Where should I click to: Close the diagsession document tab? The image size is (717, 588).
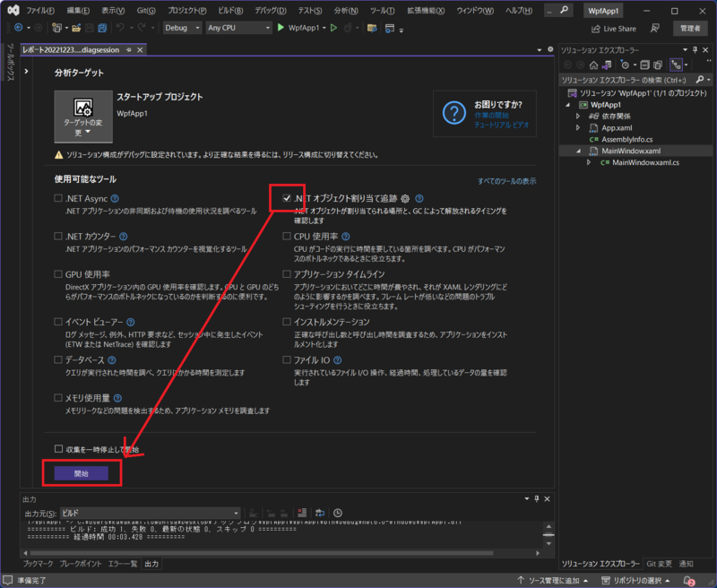pos(140,50)
